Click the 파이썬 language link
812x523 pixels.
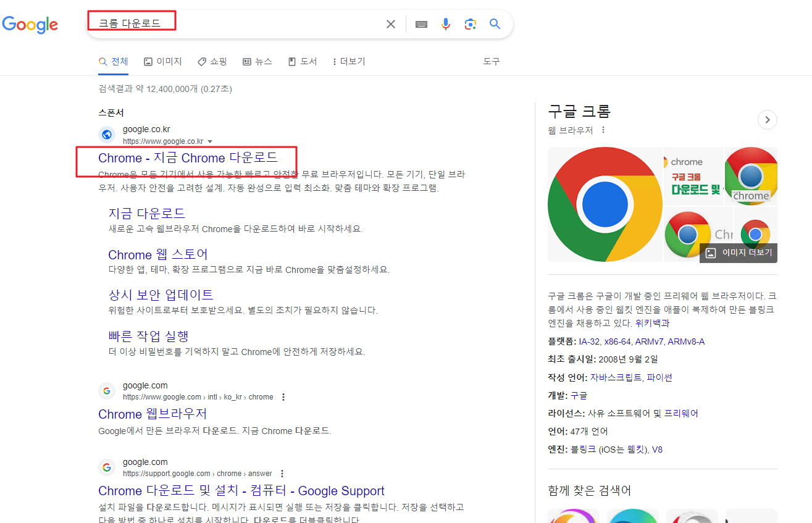point(659,377)
